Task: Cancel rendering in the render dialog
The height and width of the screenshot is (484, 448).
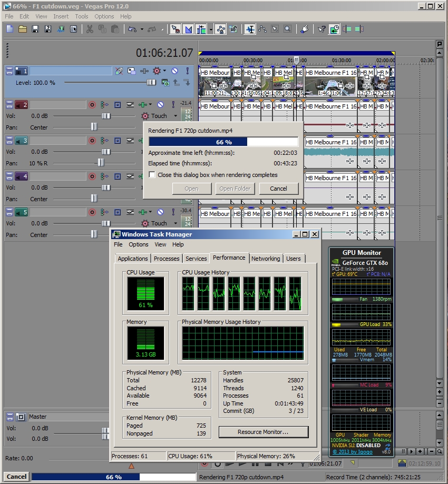Action: click(x=279, y=189)
